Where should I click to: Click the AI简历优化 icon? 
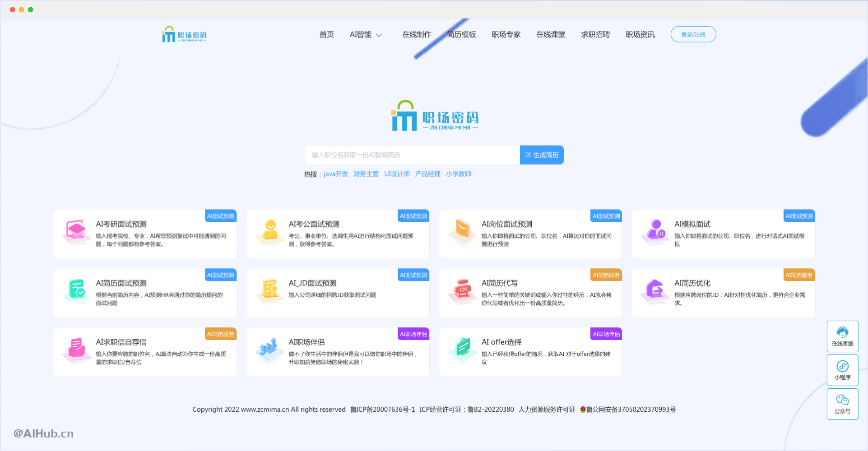[x=655, y=290]
